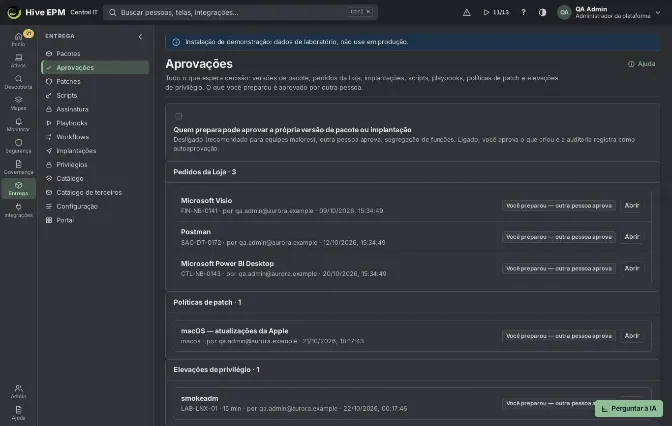Click the question mark help icon
The image size is (672, 426).
click(x=523, y=12)
